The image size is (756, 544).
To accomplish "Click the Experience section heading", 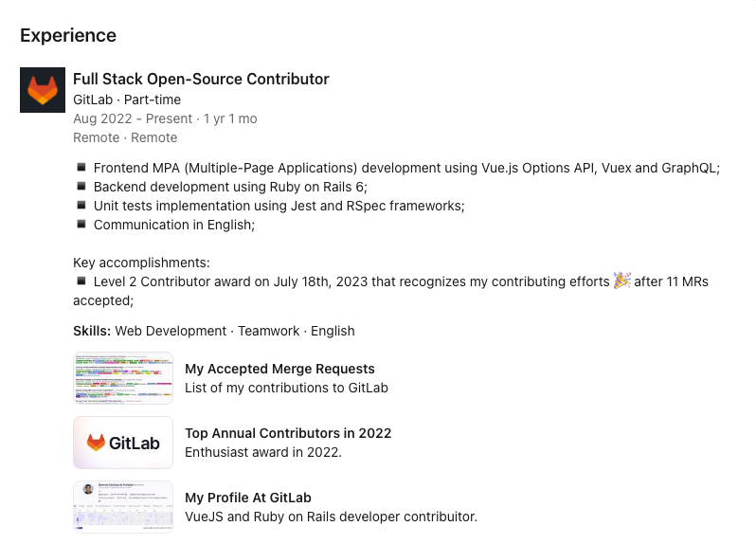I will coord(68,36).
